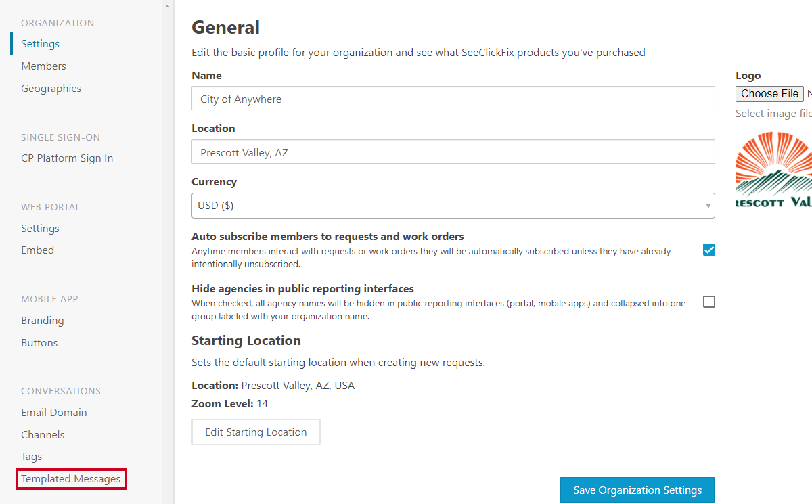Click the ORGANIZATION section header
This screenshot has height=504, width=812.
58,23
